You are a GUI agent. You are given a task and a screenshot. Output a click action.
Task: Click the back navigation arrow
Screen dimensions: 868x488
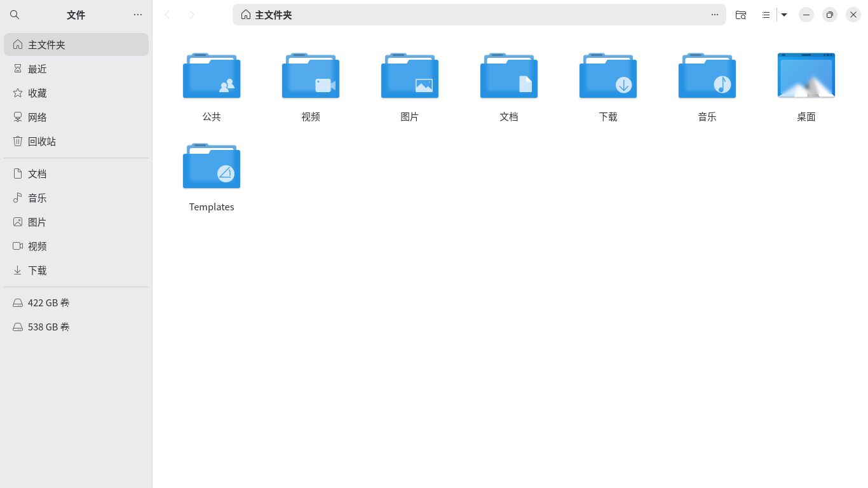click(x=167, y=14)
